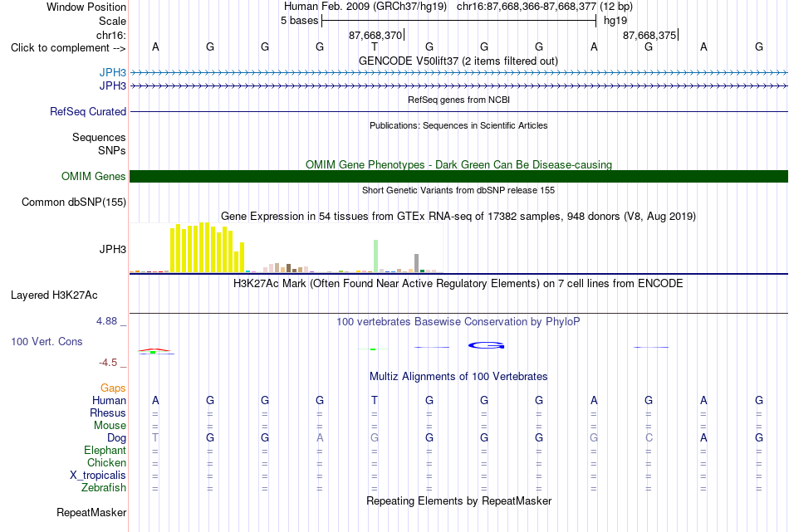Click '100 vertebrates Basewise Conservation by PhyloP' title
The width and height of the screenshot is (789, 532).
coord(458,322)
